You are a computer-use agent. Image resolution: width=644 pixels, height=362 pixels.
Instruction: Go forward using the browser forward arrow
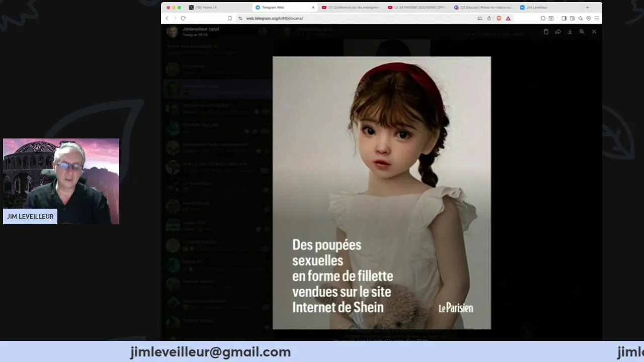[175, 18]
